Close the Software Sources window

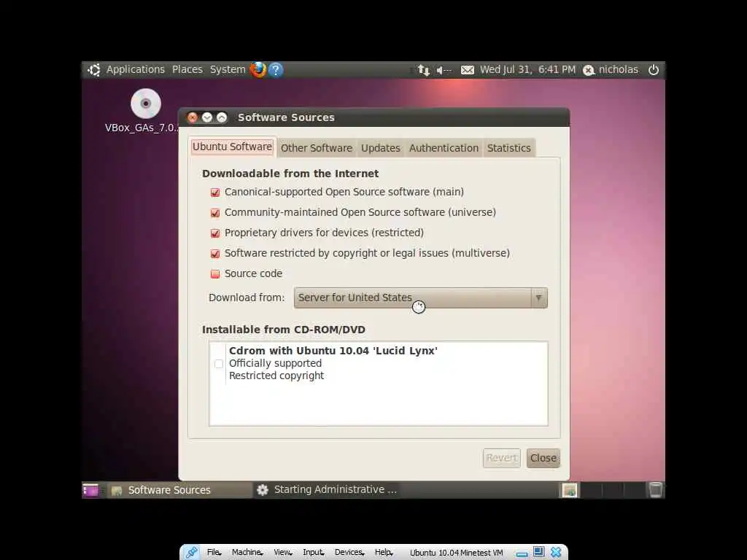[193, 117]
